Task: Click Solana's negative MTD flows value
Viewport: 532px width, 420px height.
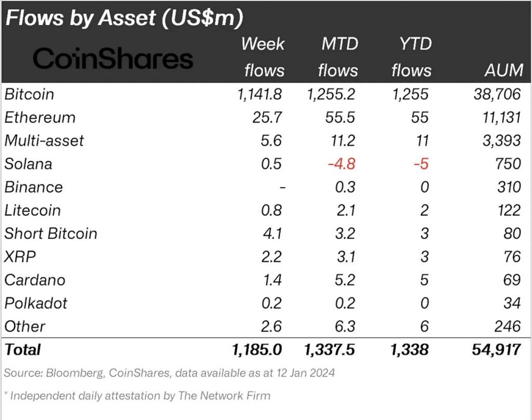Action: (x=342, y=164)
